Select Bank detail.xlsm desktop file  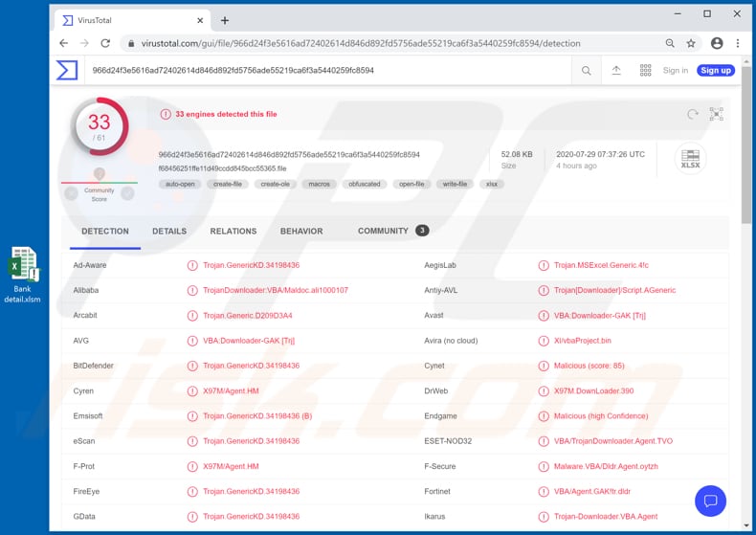(x=23, y=275)
